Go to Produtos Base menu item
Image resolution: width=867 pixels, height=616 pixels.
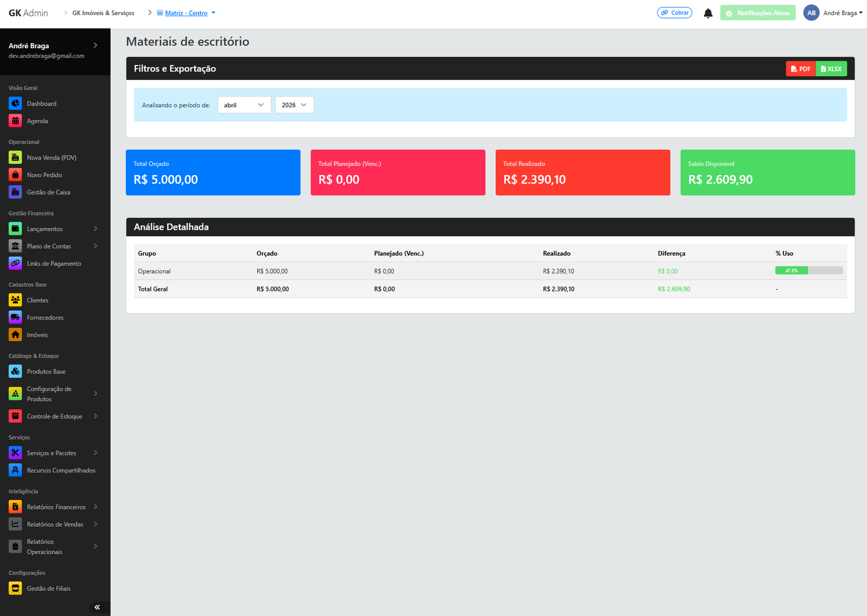(46, 372)
